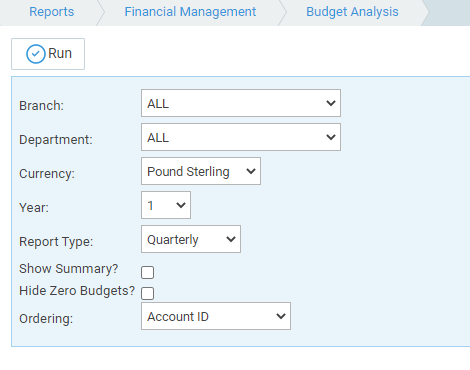The width and height of the screenshot is (470, 370).
Task: Choose a currency from Pound Sterling dropdown
Action: coord(201,171)
